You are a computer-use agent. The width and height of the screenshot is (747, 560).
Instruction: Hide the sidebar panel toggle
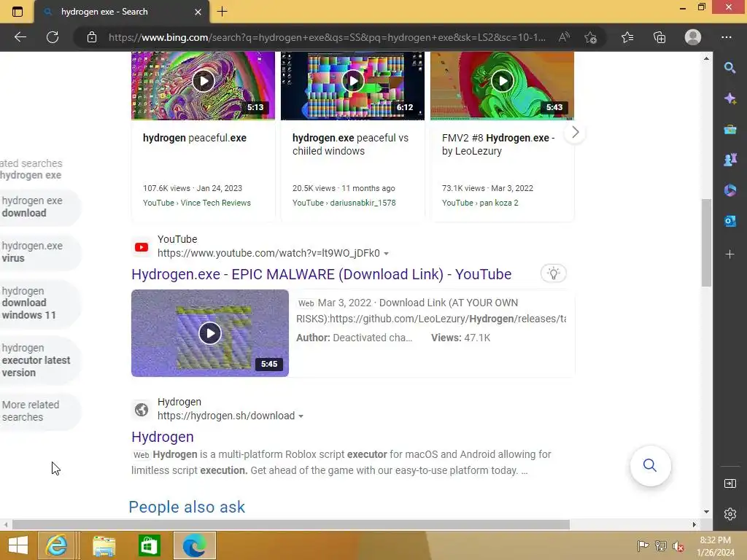(x=729, y=483)
